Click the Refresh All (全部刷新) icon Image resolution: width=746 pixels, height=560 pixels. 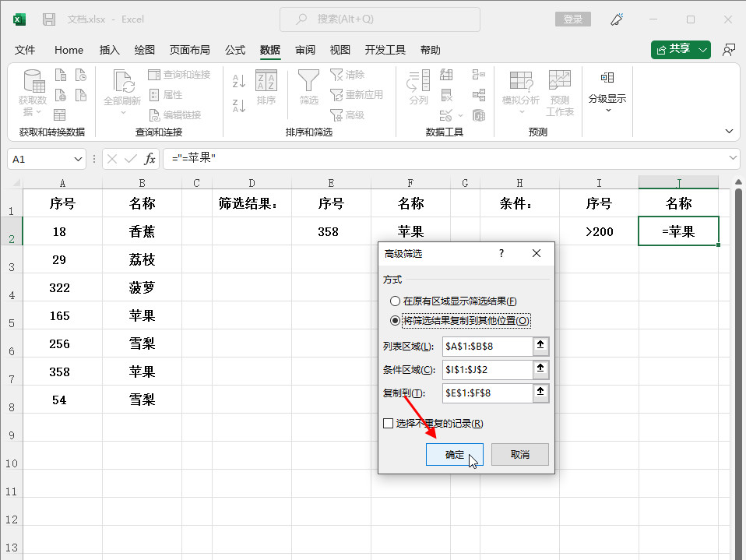point(123,81)
